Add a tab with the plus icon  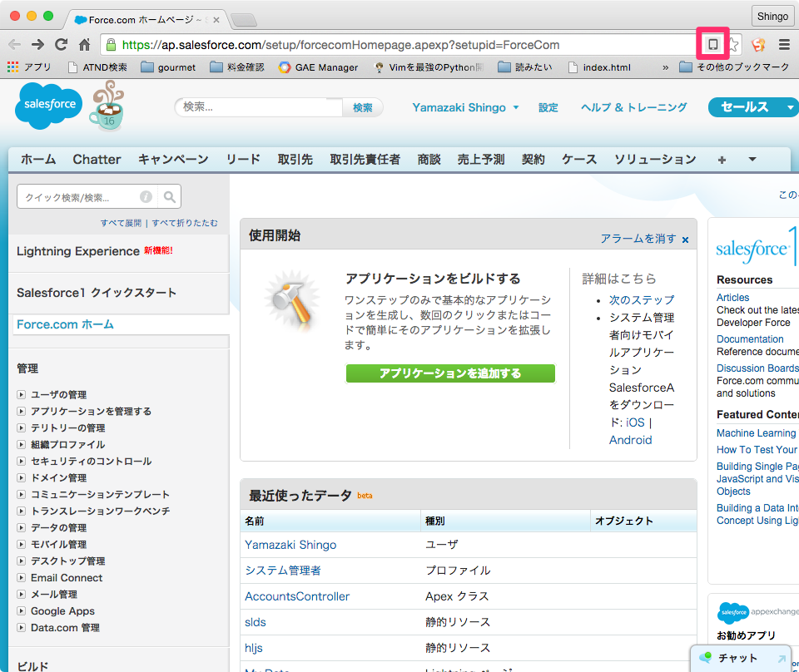click(x=722, y=160)
